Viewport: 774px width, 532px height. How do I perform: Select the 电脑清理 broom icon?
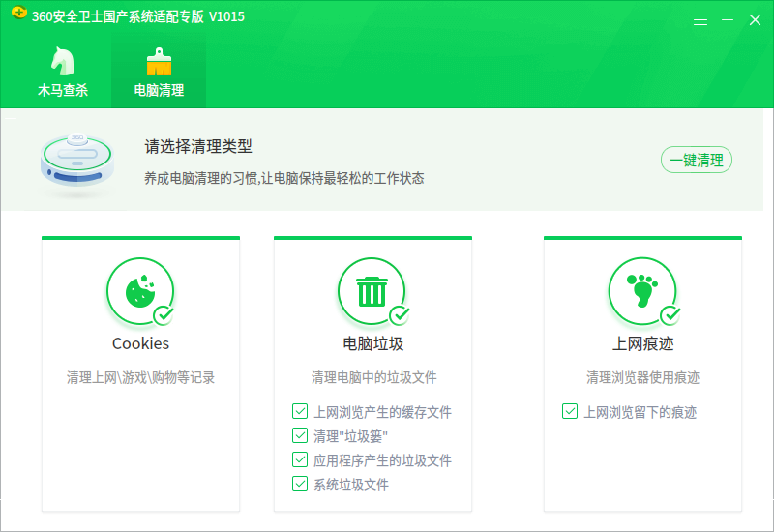pyautogui.click(x=159, y=62)
